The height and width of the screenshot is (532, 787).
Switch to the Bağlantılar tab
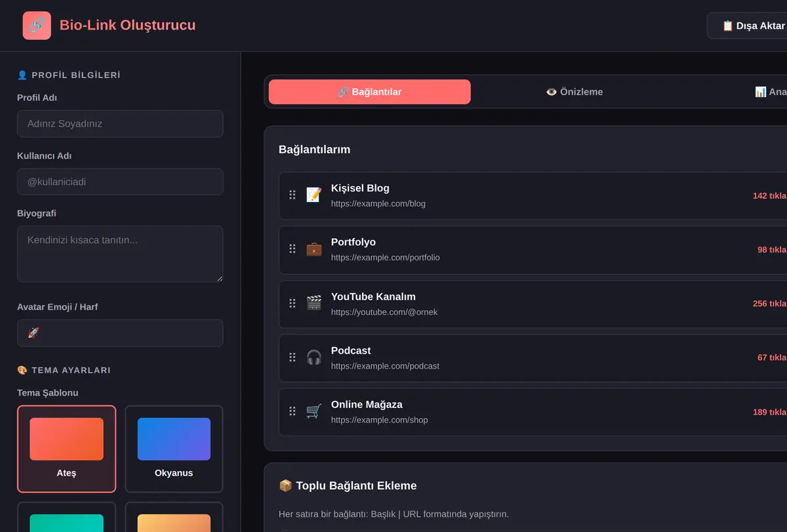(370, 92)
